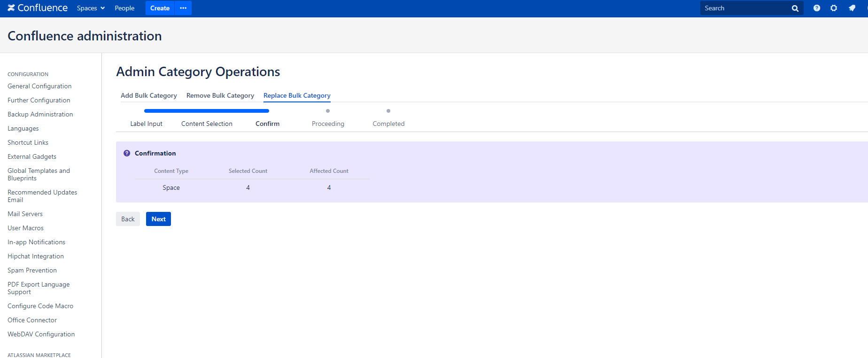Open Global Templates and Blueprints
This screenshot has height=358, width=868.
coord(39,174)
